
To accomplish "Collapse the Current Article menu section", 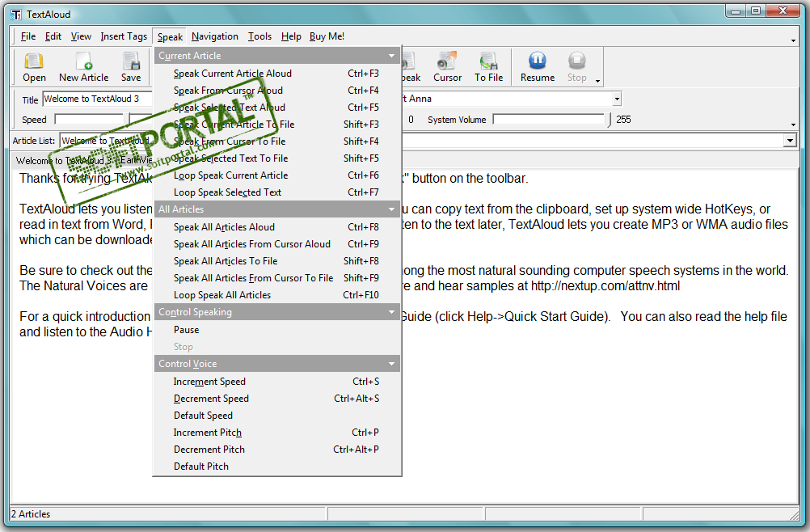I will 391,56.
